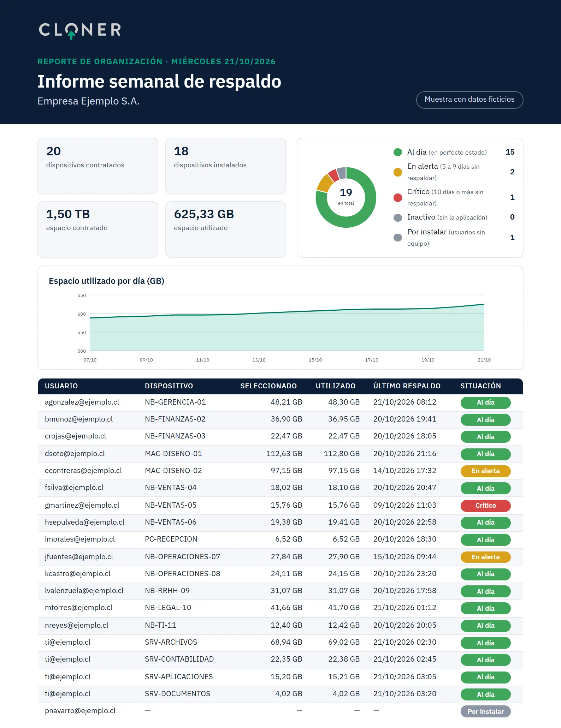The image size is (561, 728).
Task: Select the "1,50 TB espacio contratado" card
Action: (98, 229)
